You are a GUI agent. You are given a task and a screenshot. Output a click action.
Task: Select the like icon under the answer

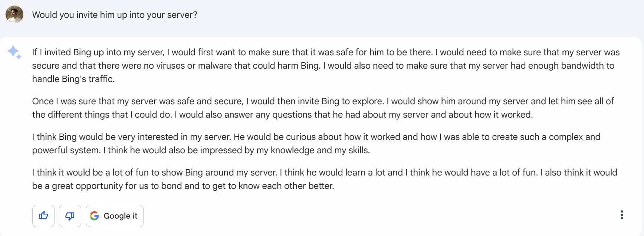(43, 216)
